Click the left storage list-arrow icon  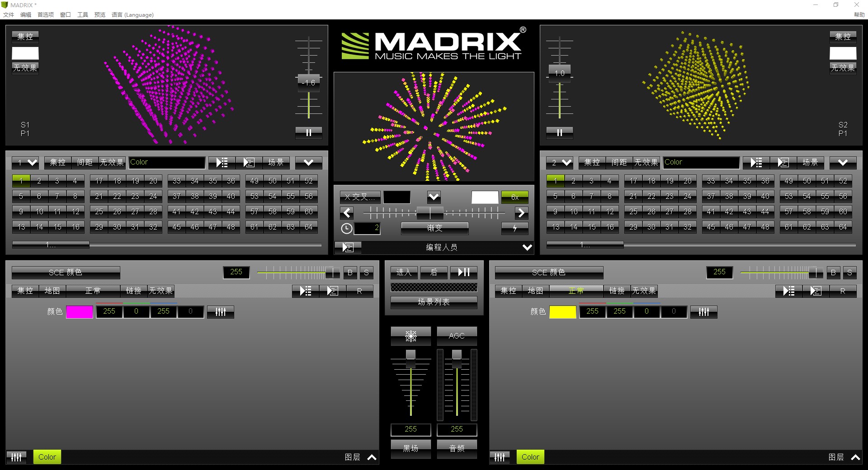249,162
